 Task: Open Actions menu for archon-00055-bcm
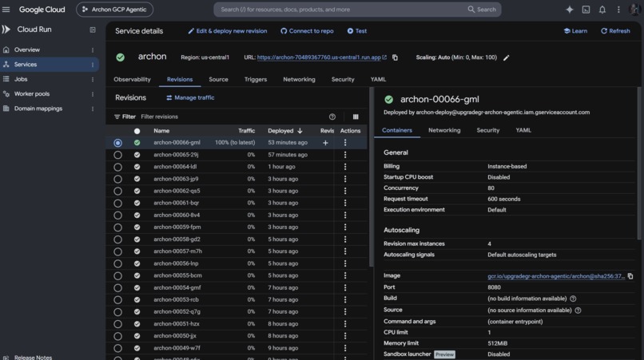(345, 275)
